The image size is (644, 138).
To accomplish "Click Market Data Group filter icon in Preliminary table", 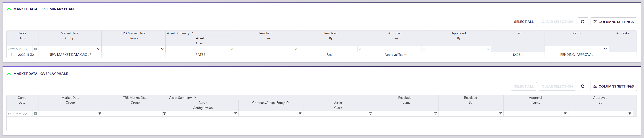I will tap(98, 49).
